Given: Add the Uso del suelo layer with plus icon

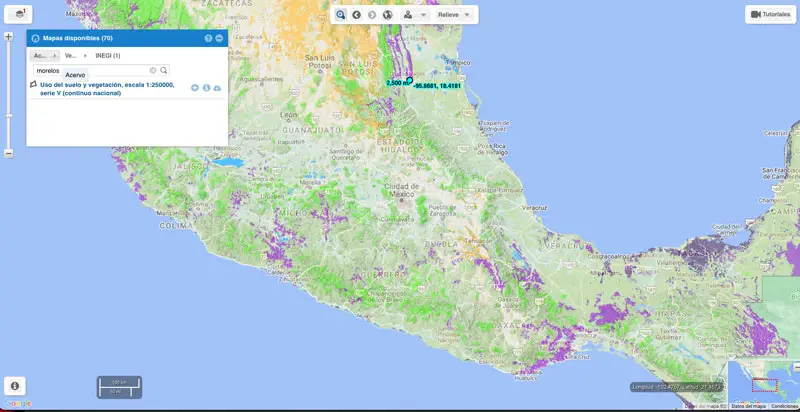Looking at the screenshot, I should [x=195, y=88].
